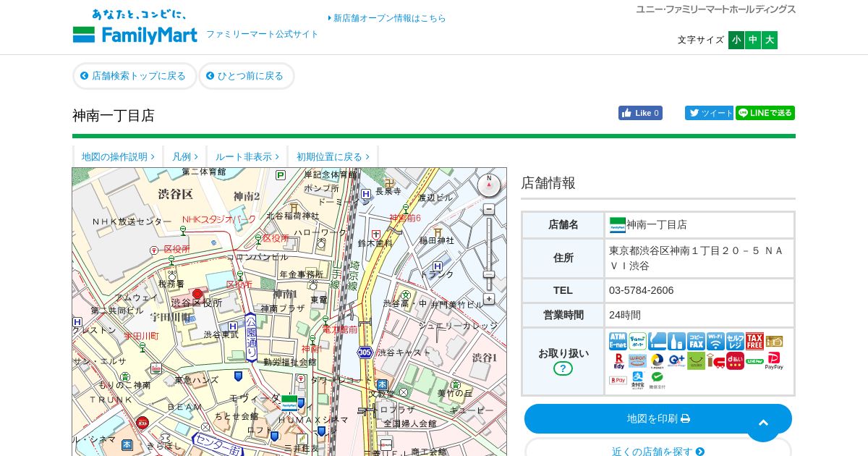Click the gold iD payment icon
The image size is (868, 456).
(774, 342)
